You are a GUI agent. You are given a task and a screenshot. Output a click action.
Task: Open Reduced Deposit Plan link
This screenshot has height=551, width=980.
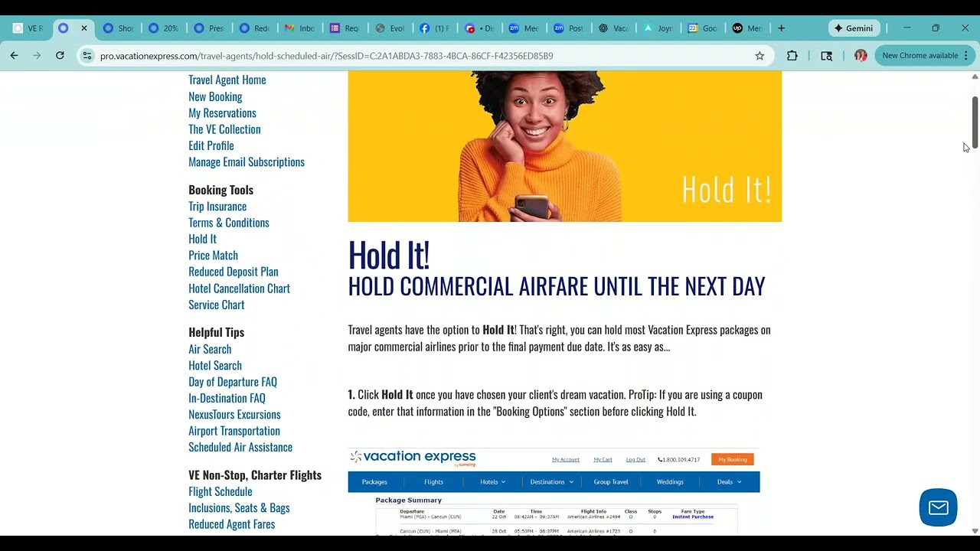pos(234,272)
